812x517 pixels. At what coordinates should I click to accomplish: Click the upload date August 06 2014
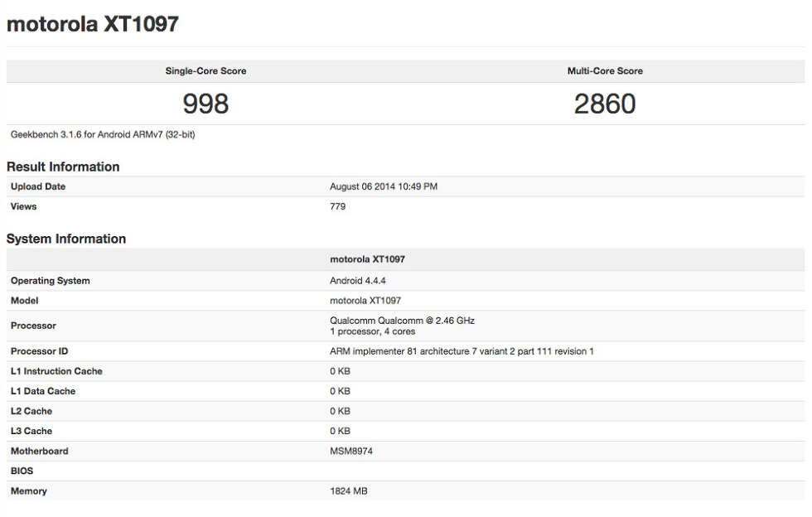[x=384, y=186]
